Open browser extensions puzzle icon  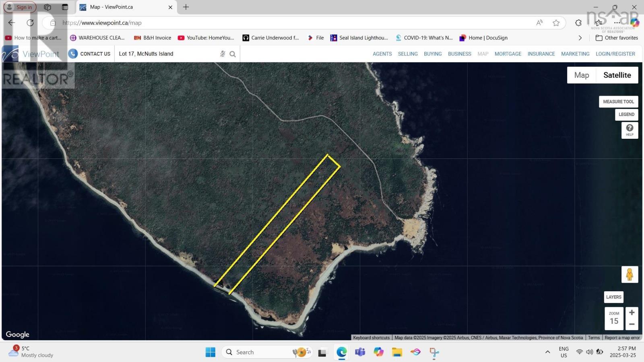578,23
